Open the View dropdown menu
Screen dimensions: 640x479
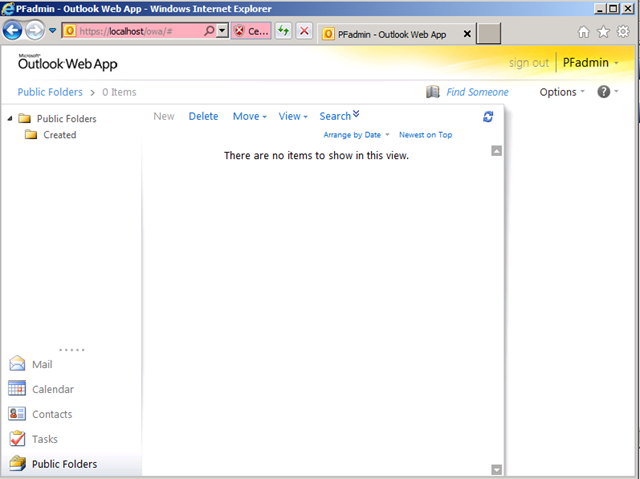[x=293, y=116]
